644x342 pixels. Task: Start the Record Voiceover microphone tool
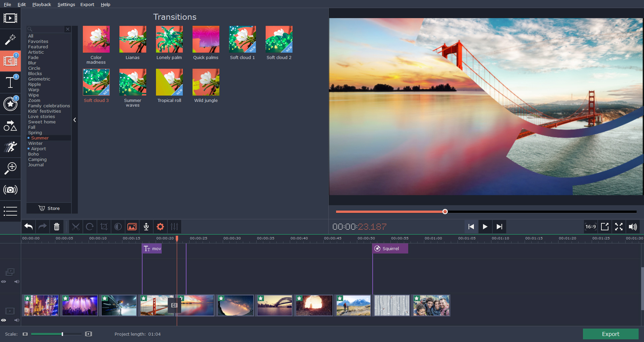click(x=146, y=227)
